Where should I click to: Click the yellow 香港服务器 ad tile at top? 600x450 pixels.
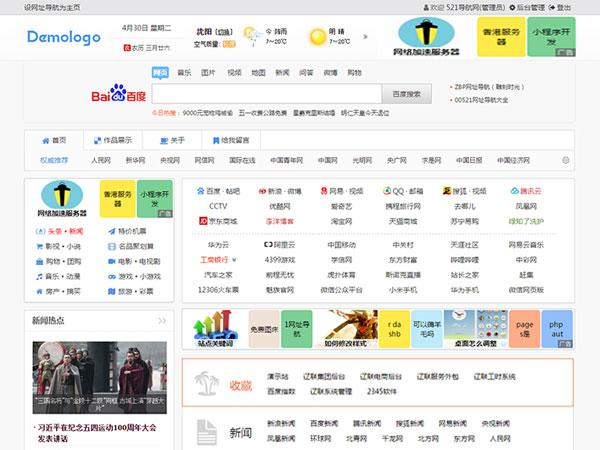click(x=501, y=37)
